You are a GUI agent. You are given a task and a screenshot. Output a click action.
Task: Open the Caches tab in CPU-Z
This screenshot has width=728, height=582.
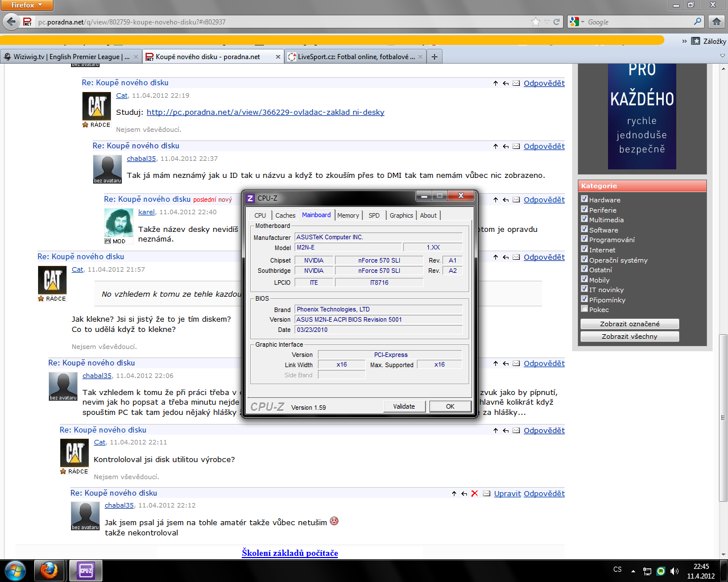click(285, 215)
